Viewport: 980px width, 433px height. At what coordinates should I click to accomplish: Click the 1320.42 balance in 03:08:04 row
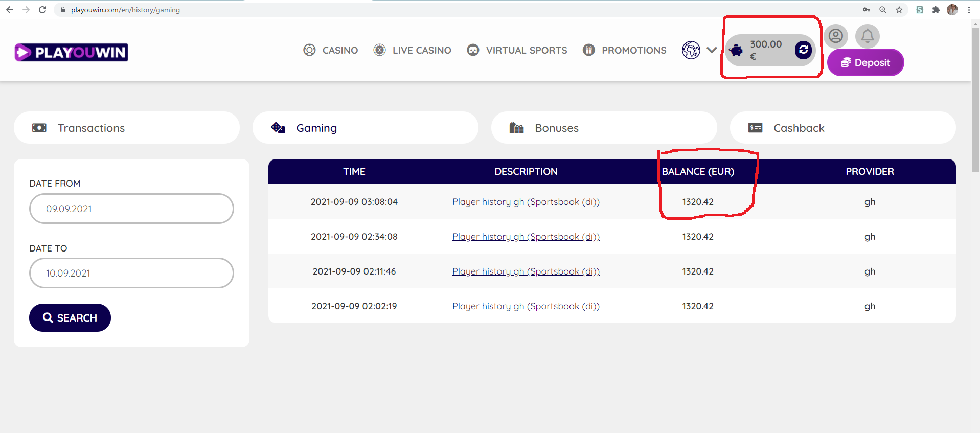coord(698,202)
